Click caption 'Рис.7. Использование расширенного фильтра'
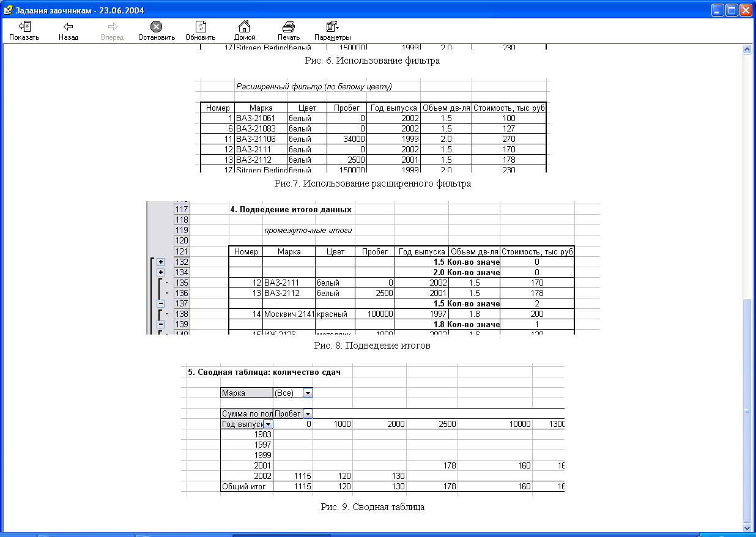756x537 pixels. point(373,183)
